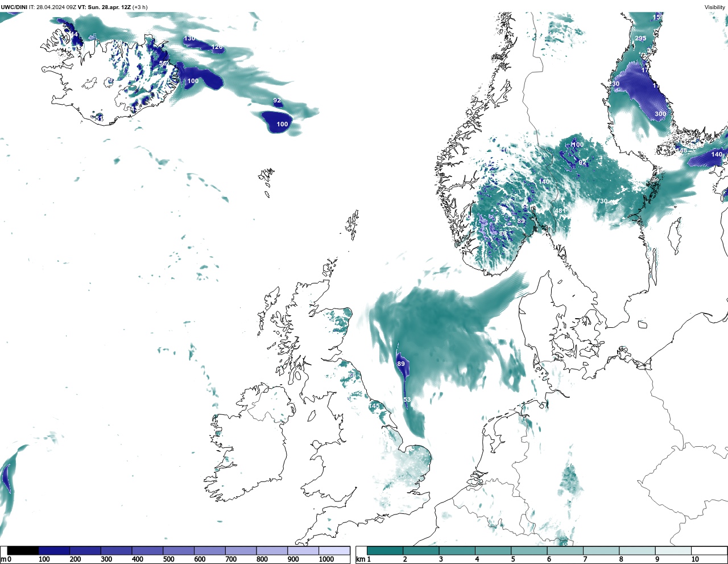Select the 6–7 km legend swatch
The image size is (728, 564).
pyautogui.click(x=565, y=551)
